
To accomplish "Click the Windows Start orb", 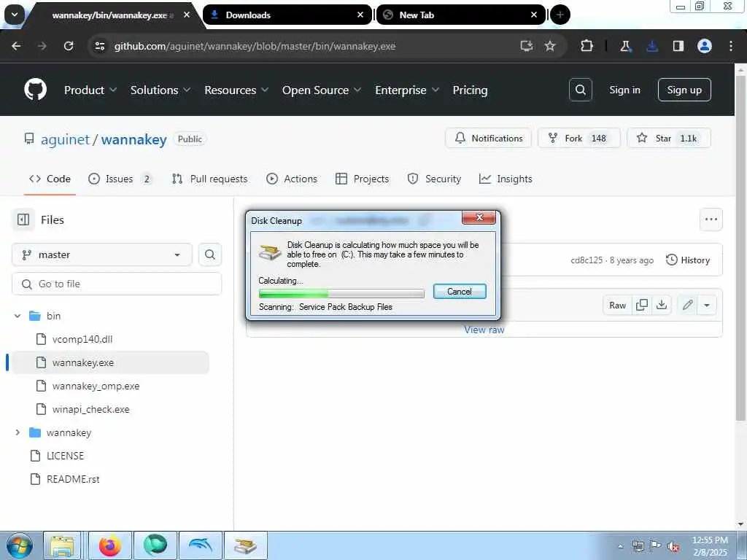I will pos(20,545).
